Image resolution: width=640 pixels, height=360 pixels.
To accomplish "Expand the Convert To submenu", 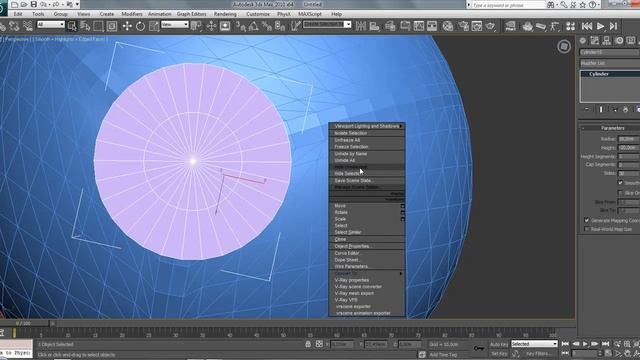I will tap(367, 273).
